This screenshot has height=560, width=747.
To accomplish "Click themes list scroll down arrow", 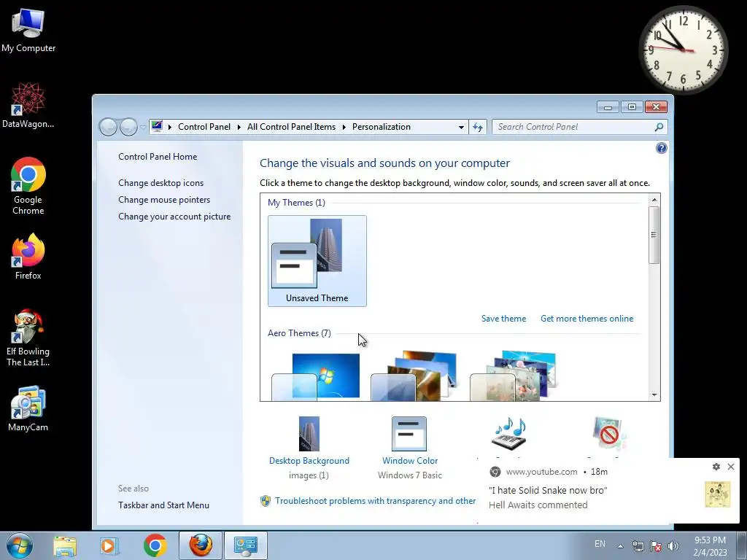I will (x=654, y=394).
